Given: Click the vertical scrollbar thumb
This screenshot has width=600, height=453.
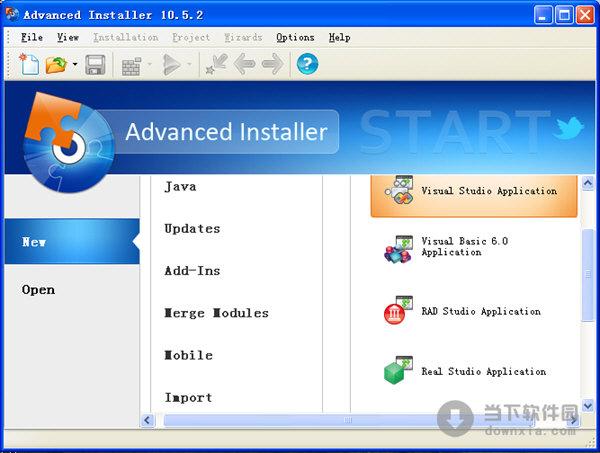Looking at the screenshot, I should [x=587, y=275].
